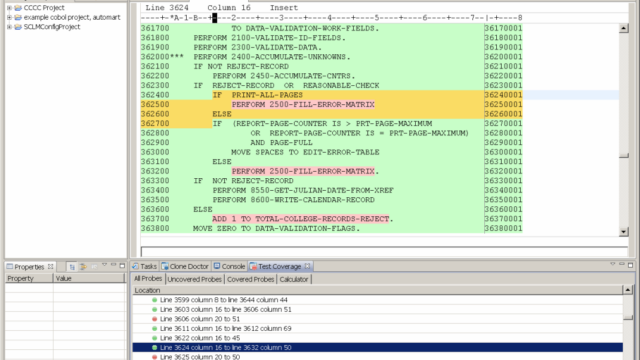This screenshot has width=640, height=360.
Task: Open the Properties view dropdown menu
Action: pos(104,265)
